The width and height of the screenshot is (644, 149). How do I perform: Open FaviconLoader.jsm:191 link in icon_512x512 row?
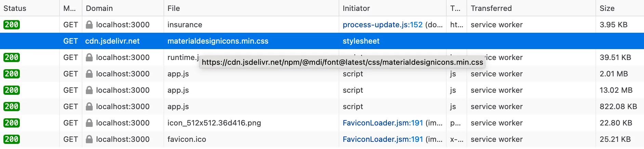383,123
